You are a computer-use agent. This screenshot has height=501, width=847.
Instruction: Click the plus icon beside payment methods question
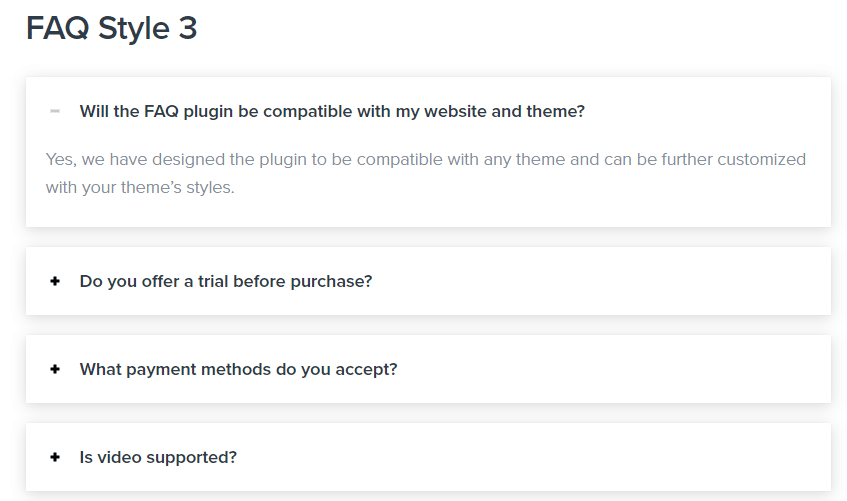point(55,369)
